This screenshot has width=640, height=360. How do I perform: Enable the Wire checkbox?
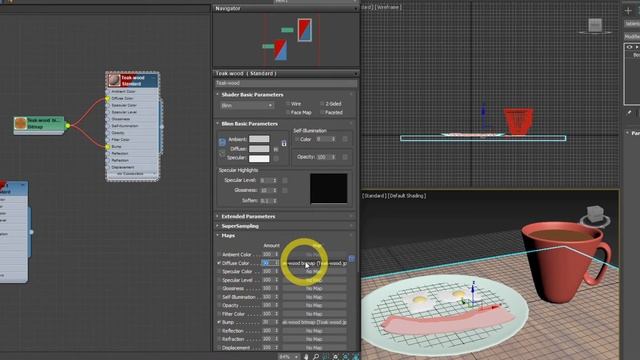point(288,104)
